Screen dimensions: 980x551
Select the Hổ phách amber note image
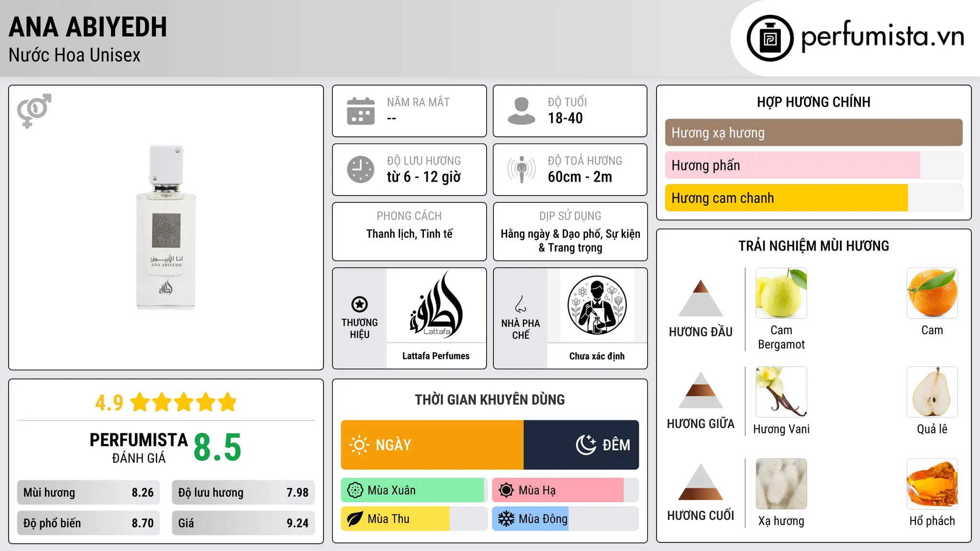coord(932,484)
